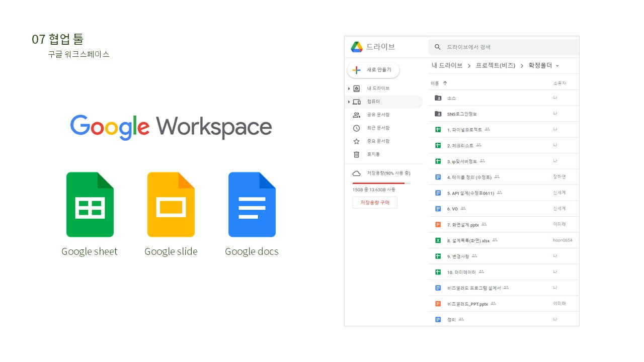Click the Docs icon for 정리
The image size is (644, 362).
tap(438, 319)
